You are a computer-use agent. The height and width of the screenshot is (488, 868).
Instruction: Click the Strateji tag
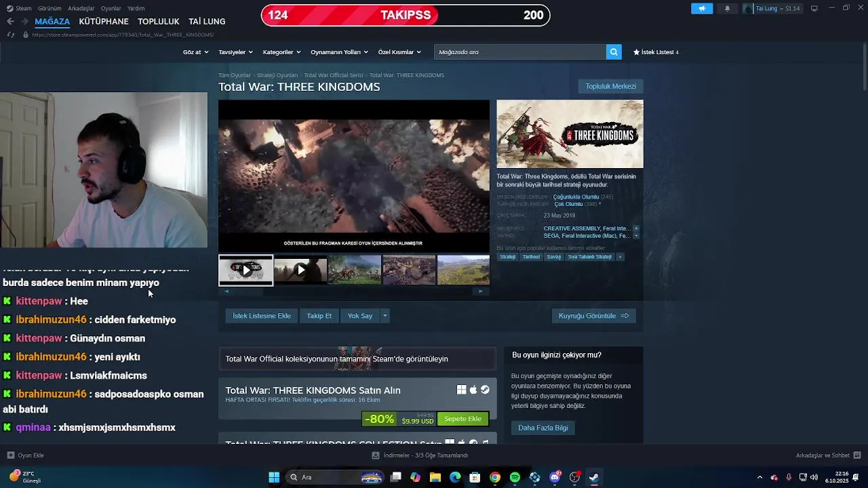tap(508, 257)
